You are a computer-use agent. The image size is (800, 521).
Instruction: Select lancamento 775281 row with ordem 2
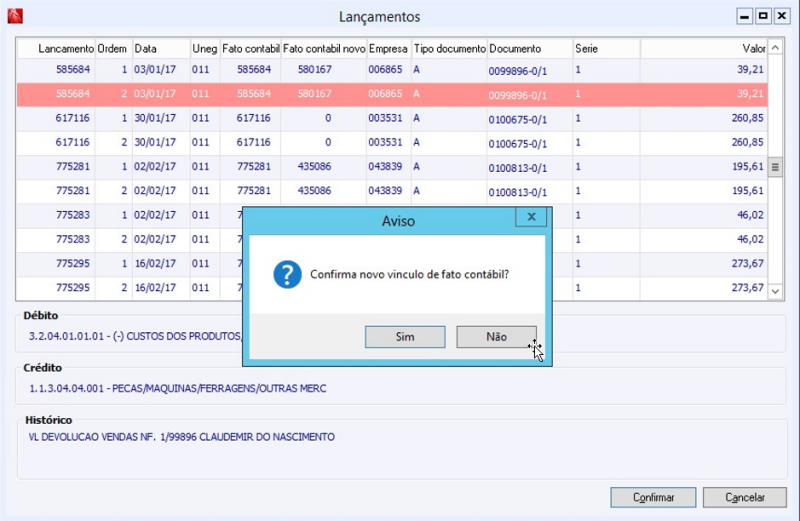(x=392, y=191)
